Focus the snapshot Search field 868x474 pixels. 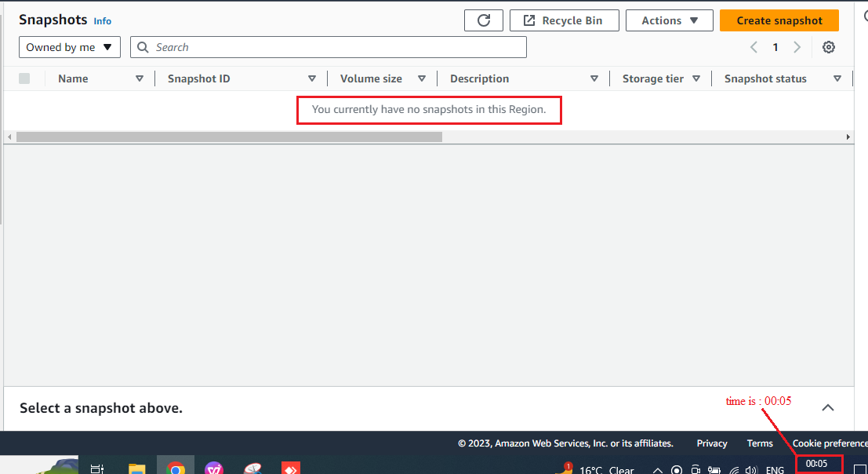tap(329, 47)
